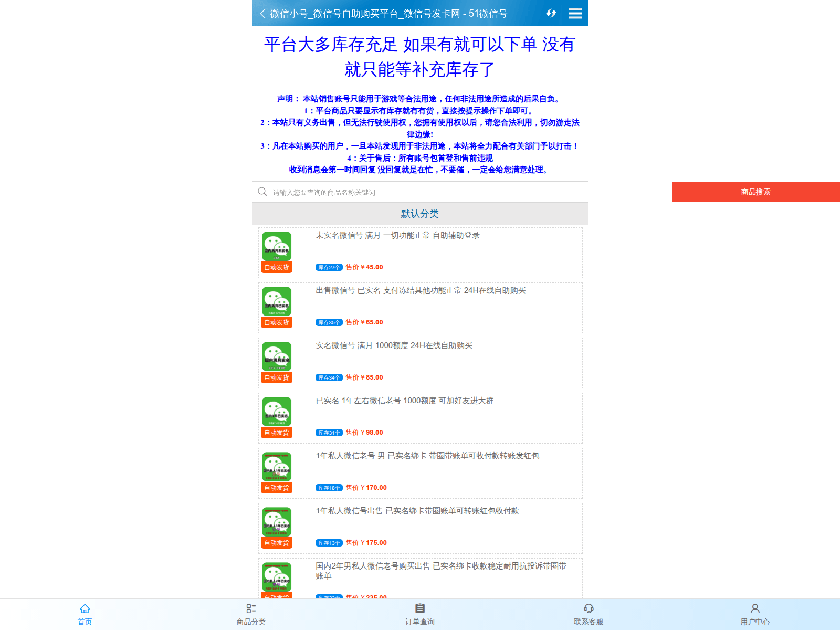
Task: Open thumbnail of 出售微信号 已实名 product
Action: point(277,301)
